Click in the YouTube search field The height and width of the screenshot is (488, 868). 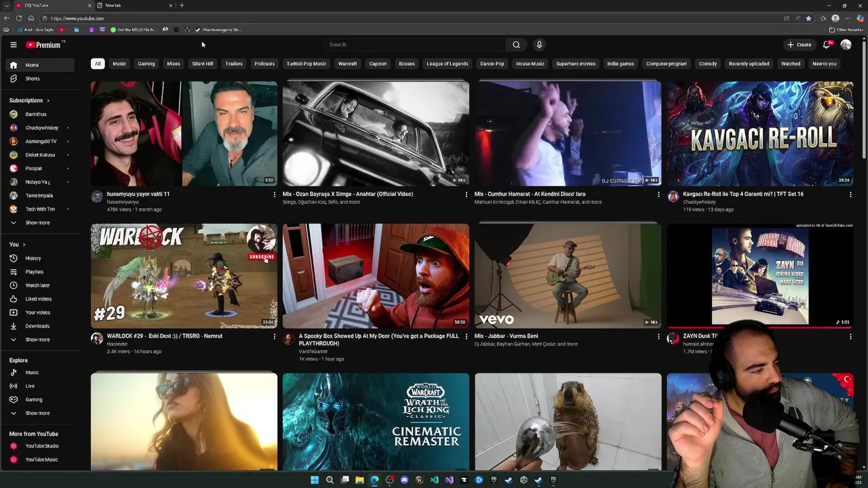coord(414,45)
